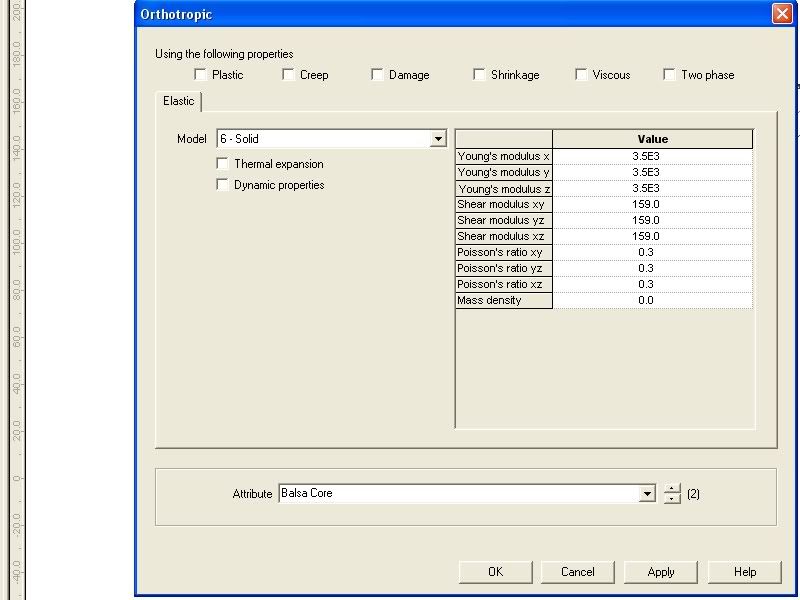This screenshot has height=600, width=800.
Task: Toggle the Damage property checkbox
Action: pyautogui.click(x=377, y=74)
